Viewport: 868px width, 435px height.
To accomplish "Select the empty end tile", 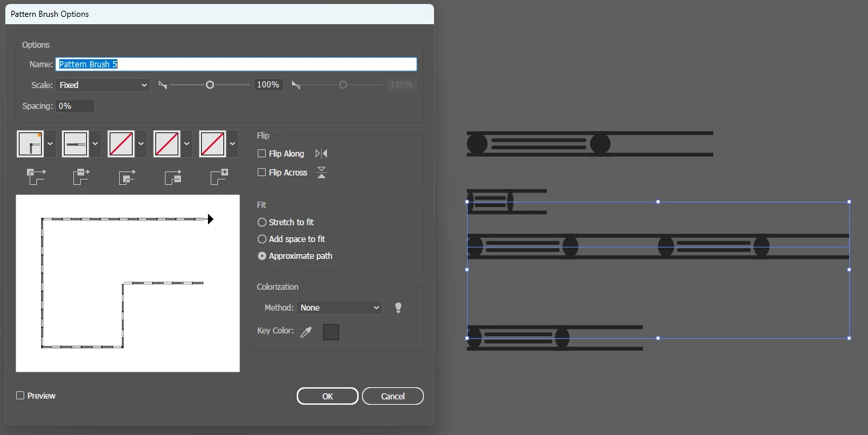I will click(x=213, y=144).
